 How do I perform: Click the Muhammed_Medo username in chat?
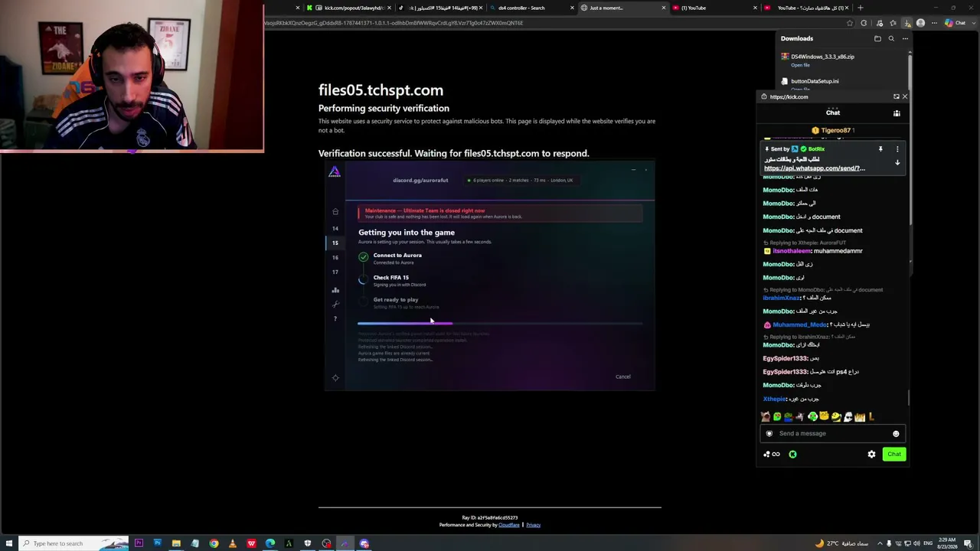pos(800,324)
